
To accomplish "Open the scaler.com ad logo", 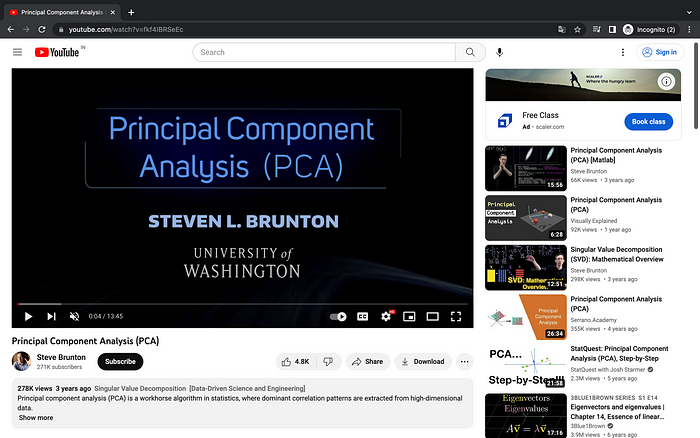I will click(x=505, y=121).
